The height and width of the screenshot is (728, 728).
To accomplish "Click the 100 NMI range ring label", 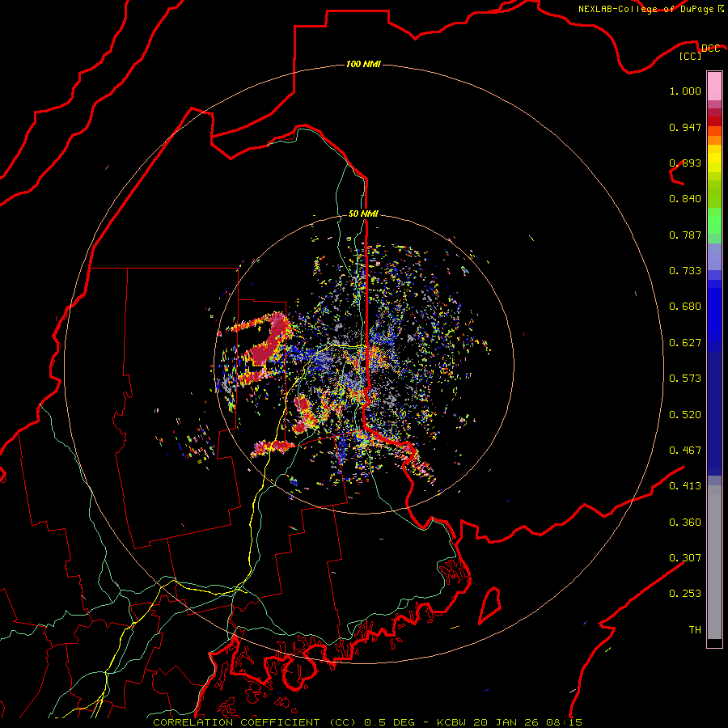I will (363, 64).
